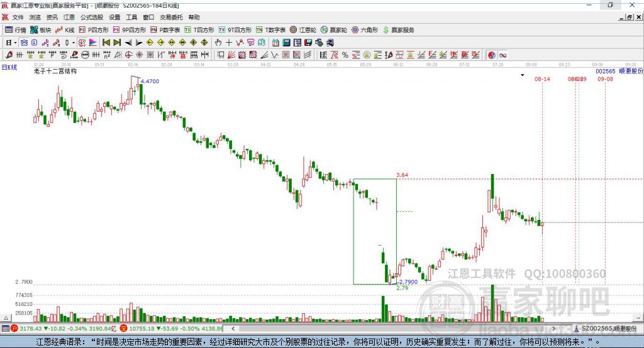Switch to the 行情 quotes view
Screen dimensions: 644x348
(x=16, y=30)
